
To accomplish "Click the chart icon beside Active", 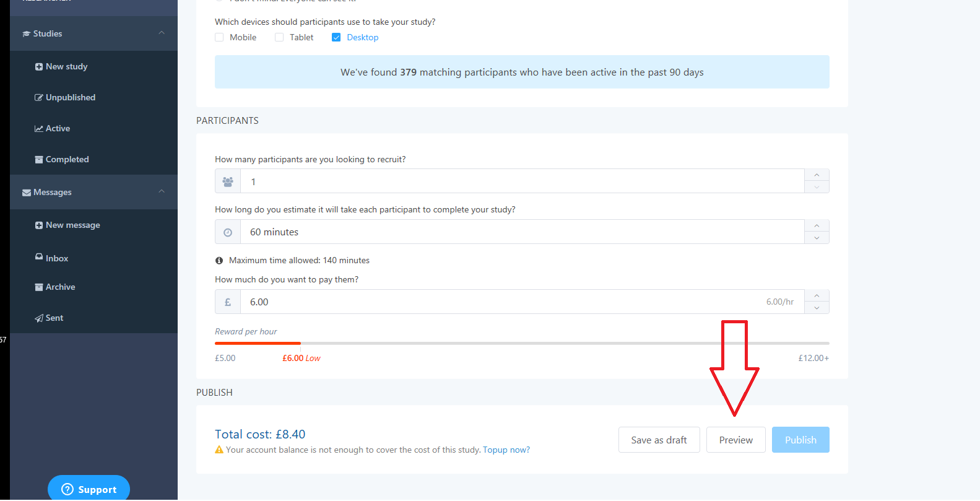I will coord(39,129).
